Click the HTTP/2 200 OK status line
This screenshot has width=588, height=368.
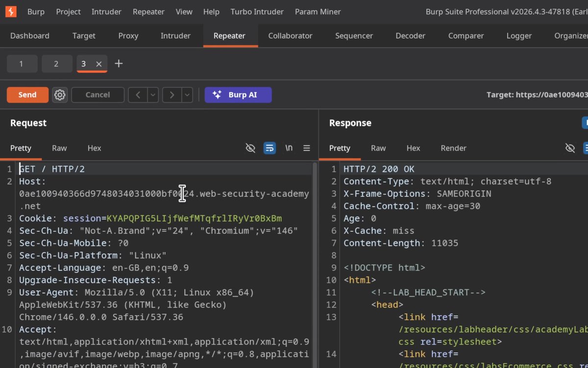(x=379, y=169)
